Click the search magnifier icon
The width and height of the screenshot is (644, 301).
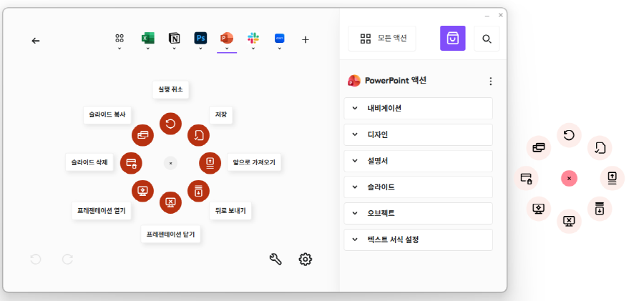click(x=487, y=39)
